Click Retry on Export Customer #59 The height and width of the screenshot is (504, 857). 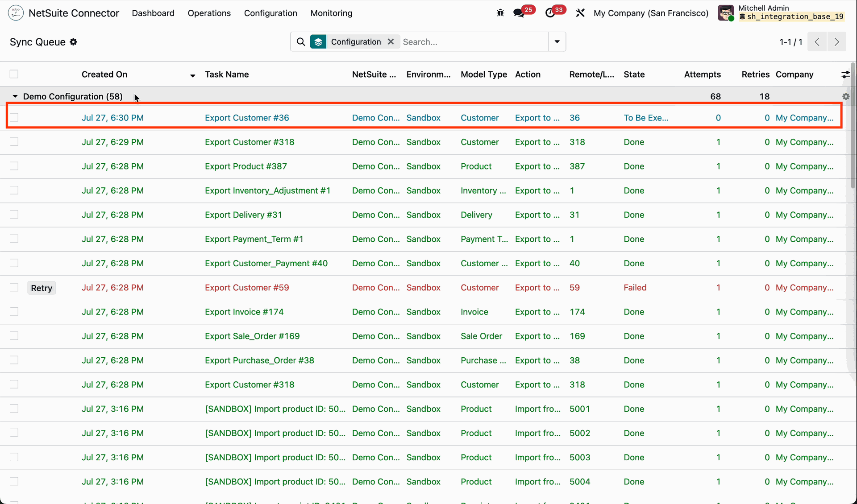pyautogui.click(x=42, y=288)
